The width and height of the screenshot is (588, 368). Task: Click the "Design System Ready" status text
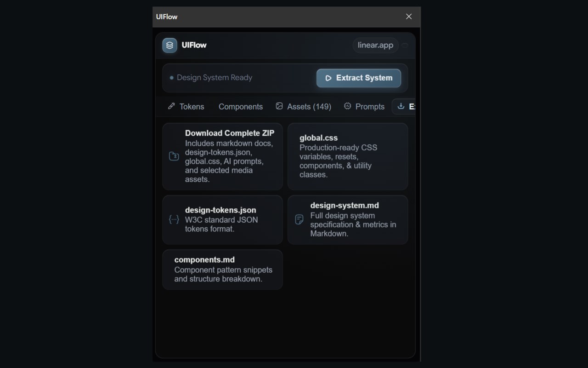[x=215, y=78]
